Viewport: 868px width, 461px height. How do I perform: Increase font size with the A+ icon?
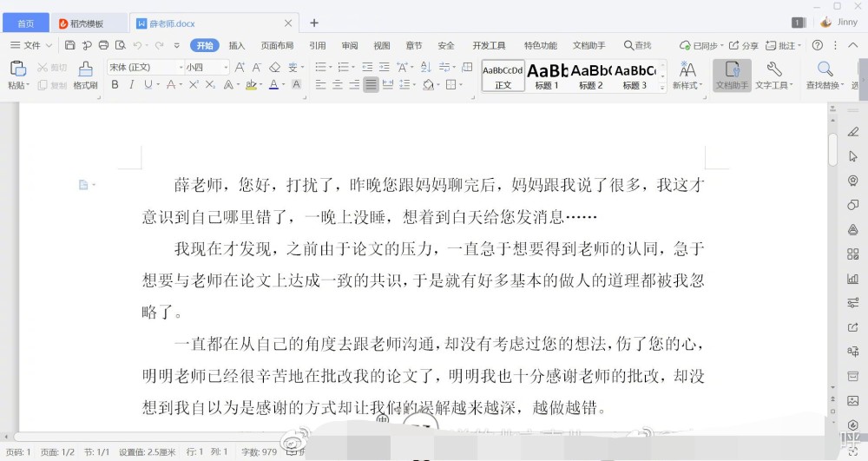[240, 67]
